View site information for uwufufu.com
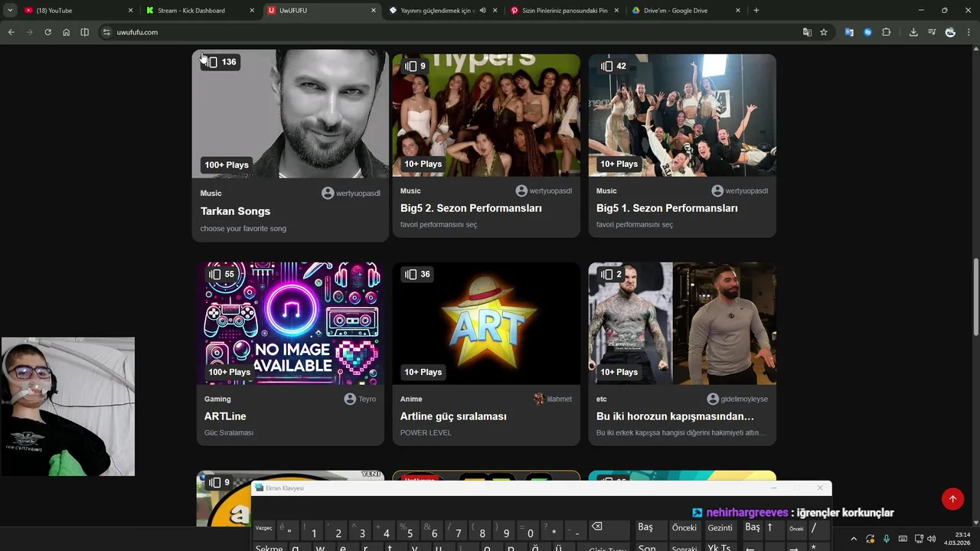 point(106,32)
